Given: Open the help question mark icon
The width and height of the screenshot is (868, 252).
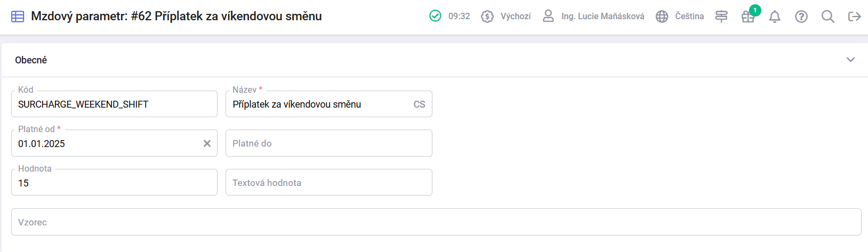Looking at the screenshot, I should tap(801, 17).
